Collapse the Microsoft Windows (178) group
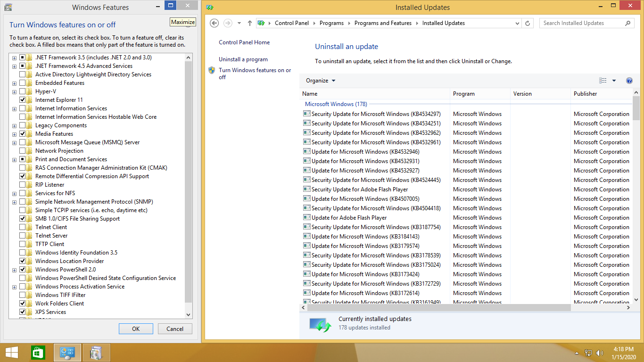This screenshot has height=362, width=644. (336, 104)
